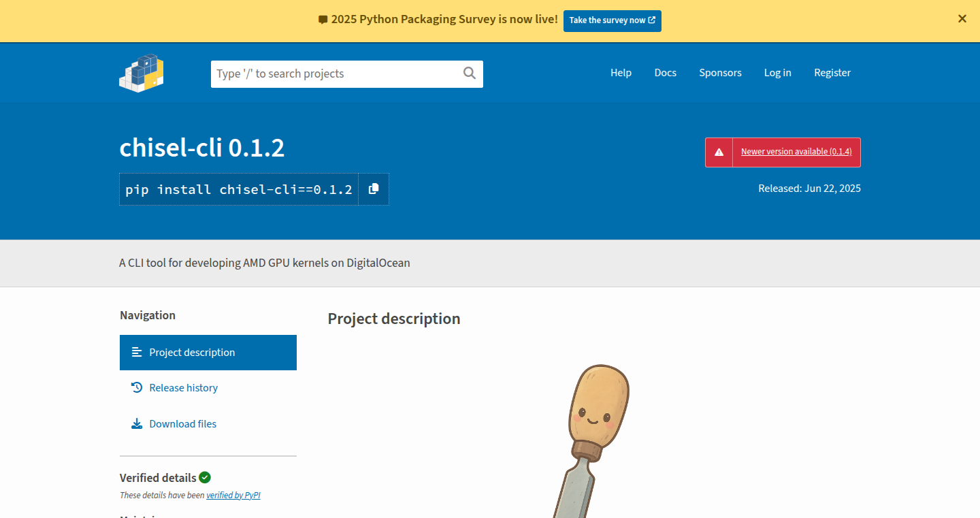Click the Download files arrow icon
Image resolution: width=980 pixels, height=518 pixels.
coord(137,423)
